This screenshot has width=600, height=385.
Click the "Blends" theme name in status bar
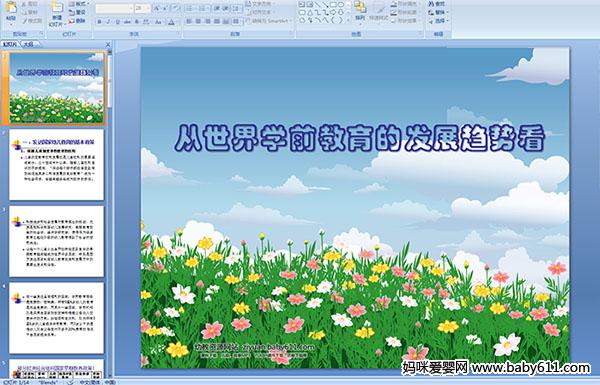48,382
